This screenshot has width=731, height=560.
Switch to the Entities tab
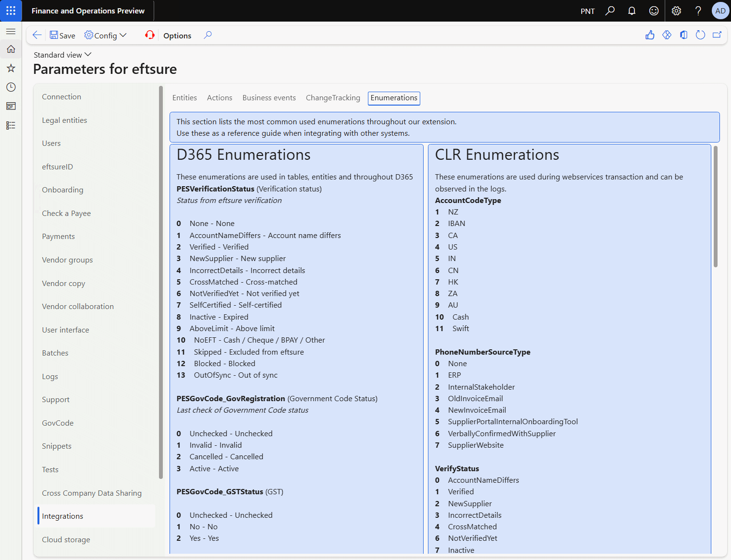pyautogui.click(x=184, y=98)
